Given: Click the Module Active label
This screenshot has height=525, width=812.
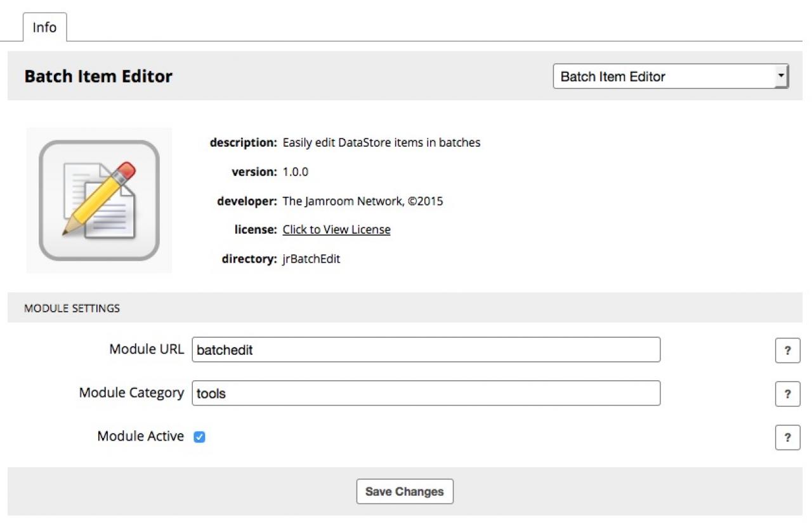Looking at the screenshot, I should 140,436.
